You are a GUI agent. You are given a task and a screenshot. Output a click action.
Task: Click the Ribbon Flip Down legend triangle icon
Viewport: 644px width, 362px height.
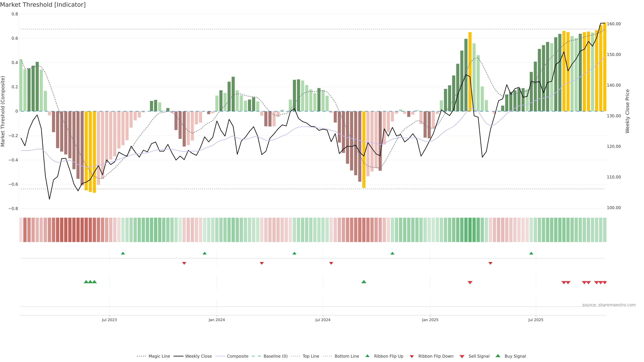[x=412, y=356]
